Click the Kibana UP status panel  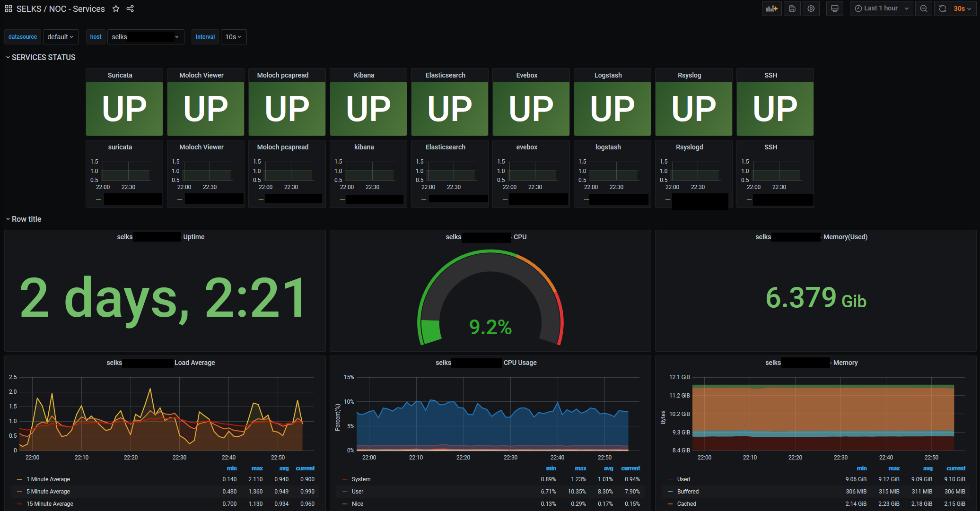[368, 109]
